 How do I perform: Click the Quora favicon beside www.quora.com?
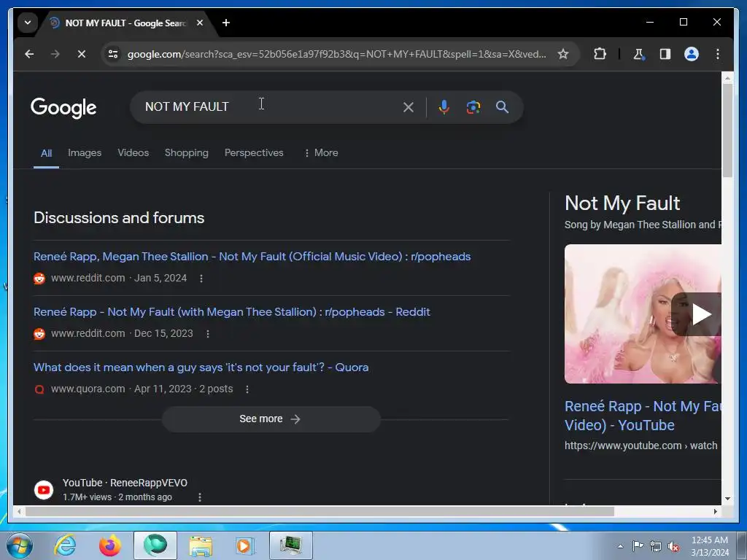coord(39,389)
